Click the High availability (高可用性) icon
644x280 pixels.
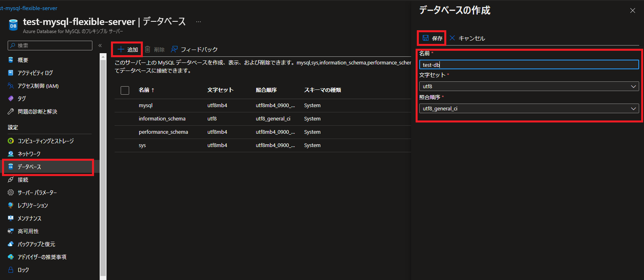[x=11, y=231]
